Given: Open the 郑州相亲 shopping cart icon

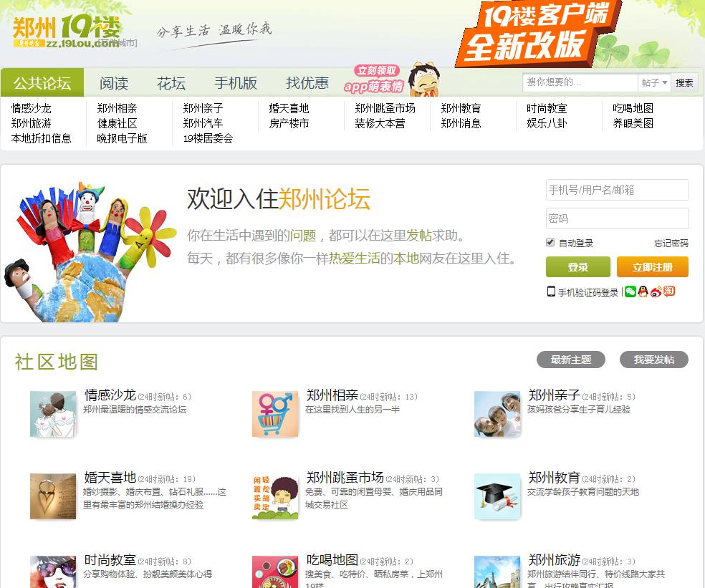Looking at the screenshot, I should pos(275,414).
